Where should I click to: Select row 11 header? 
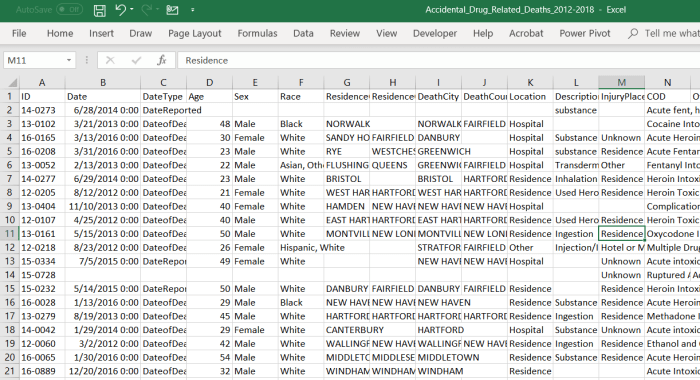[9, 234]
